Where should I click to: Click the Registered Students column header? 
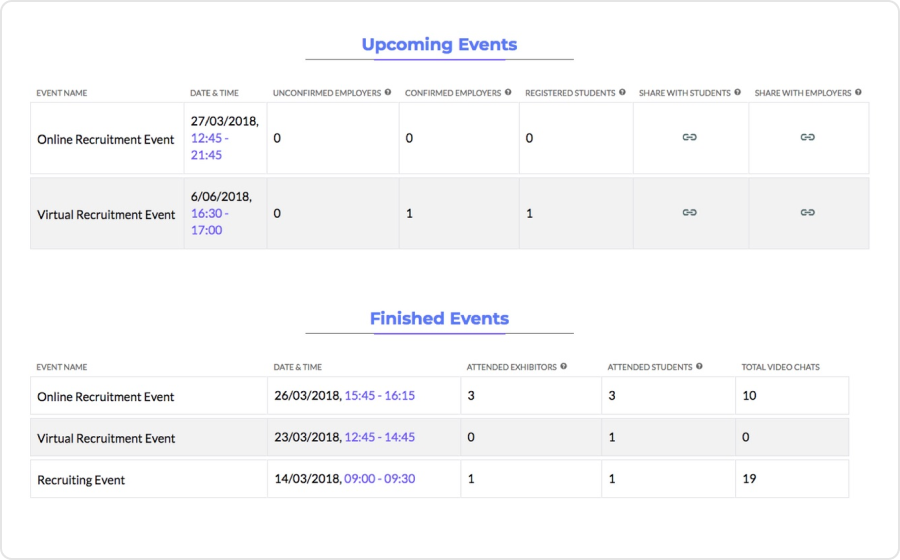tap(570, 93)
